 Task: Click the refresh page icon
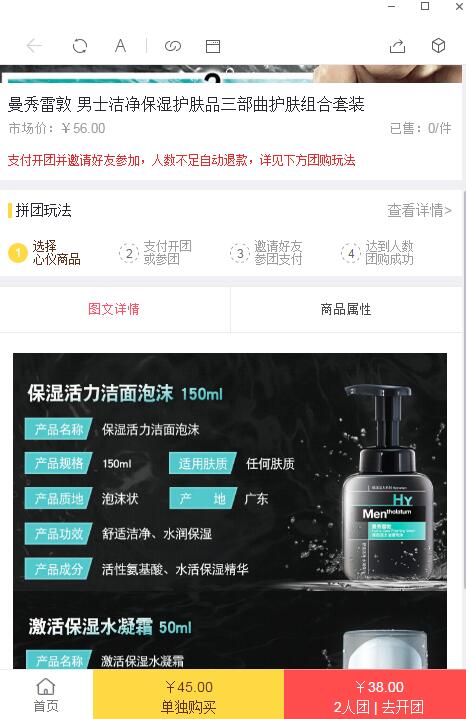pyautogui.click(x=80, y=46)
